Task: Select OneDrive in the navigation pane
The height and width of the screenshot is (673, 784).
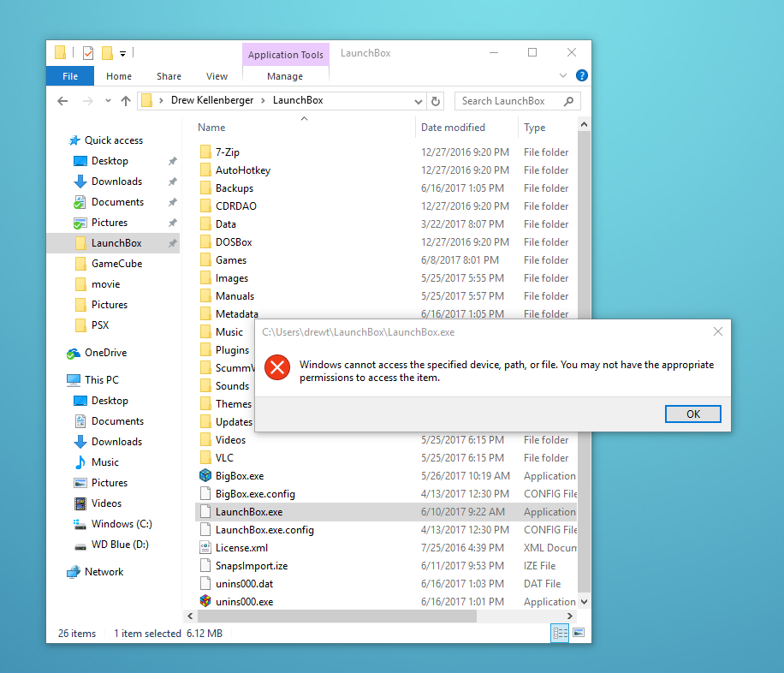Action: click(x=104, y=353)
